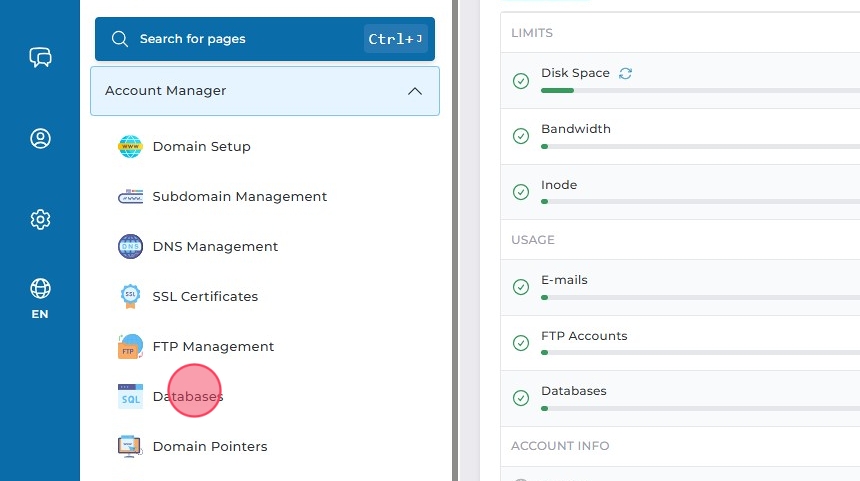Image resolution: width=860 pixels, height=481 pixels.
Task: Click the FTP Management folder icon
Action: [x=130, y=347]
